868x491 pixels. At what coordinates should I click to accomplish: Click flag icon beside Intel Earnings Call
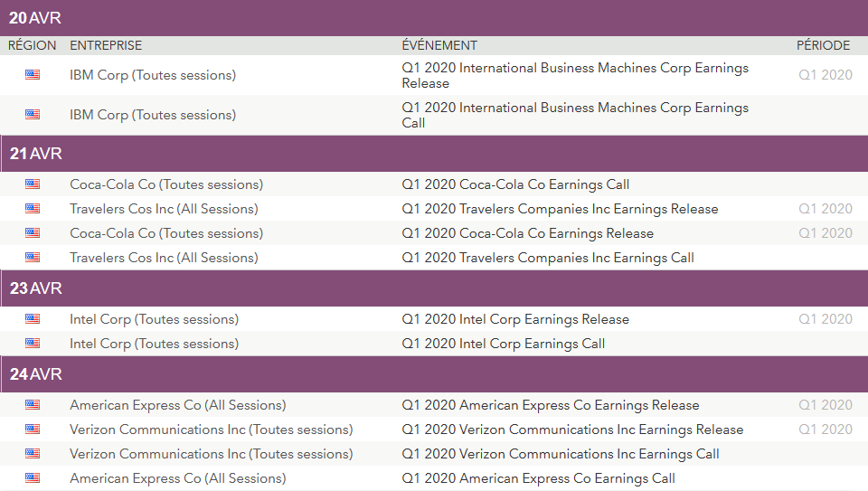click(x=33, y=344)
